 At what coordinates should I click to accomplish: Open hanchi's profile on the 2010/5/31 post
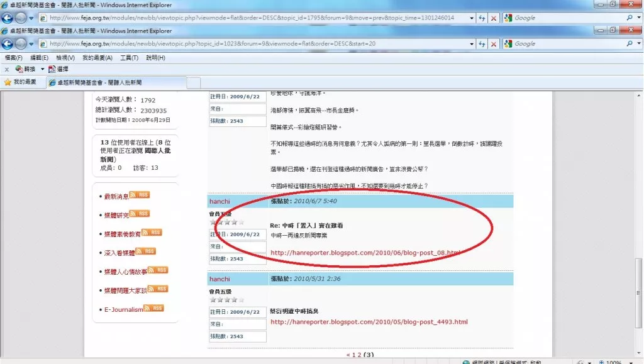coord(219,279)
